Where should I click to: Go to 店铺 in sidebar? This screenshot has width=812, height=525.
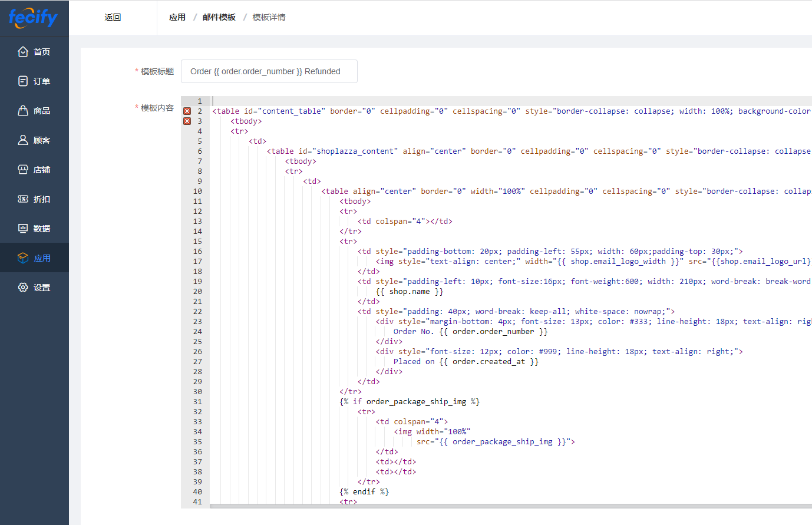coord(34,170)
